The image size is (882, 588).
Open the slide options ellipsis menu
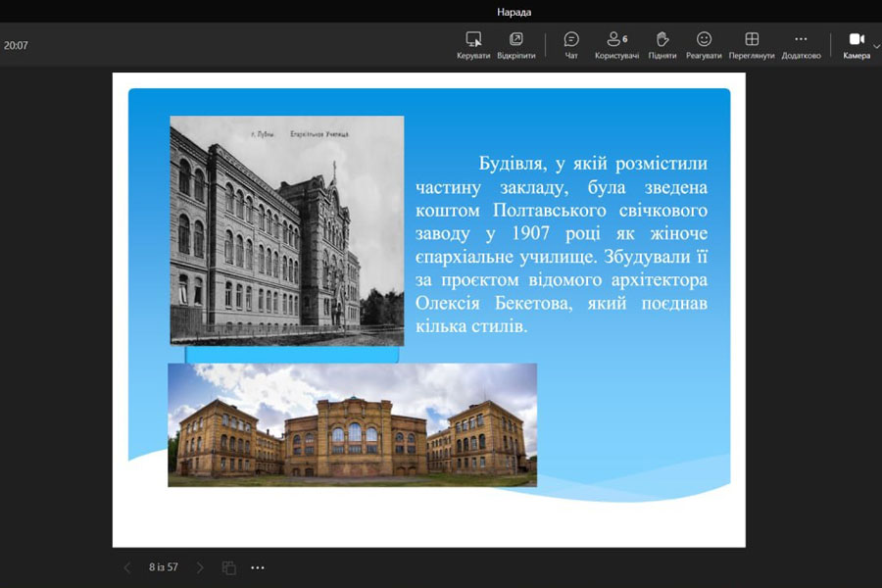[258, 567]
